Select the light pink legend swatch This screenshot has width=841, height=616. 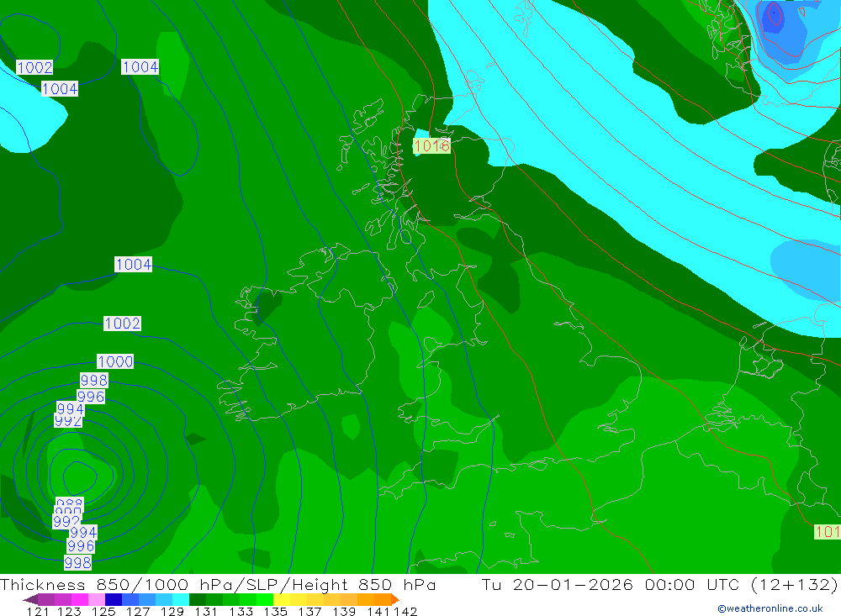click(x=97, y=599)
